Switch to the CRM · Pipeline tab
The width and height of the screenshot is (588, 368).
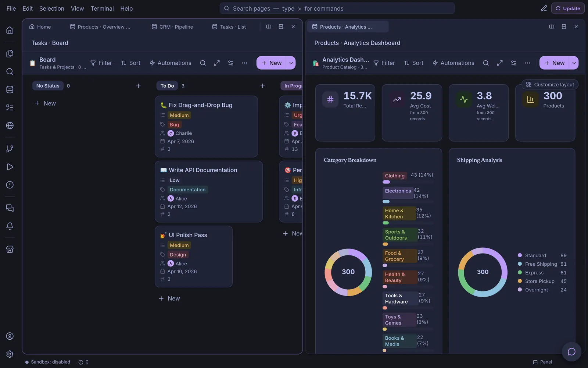172,27
